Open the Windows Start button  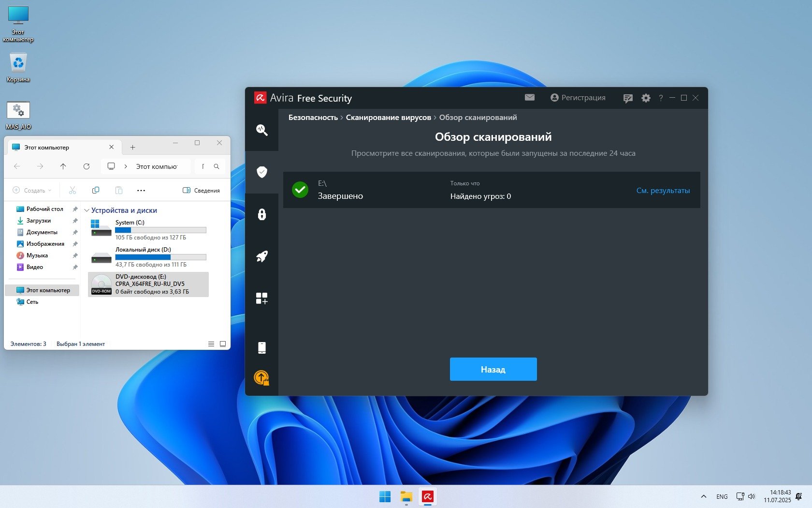click(x=385, y=496)
